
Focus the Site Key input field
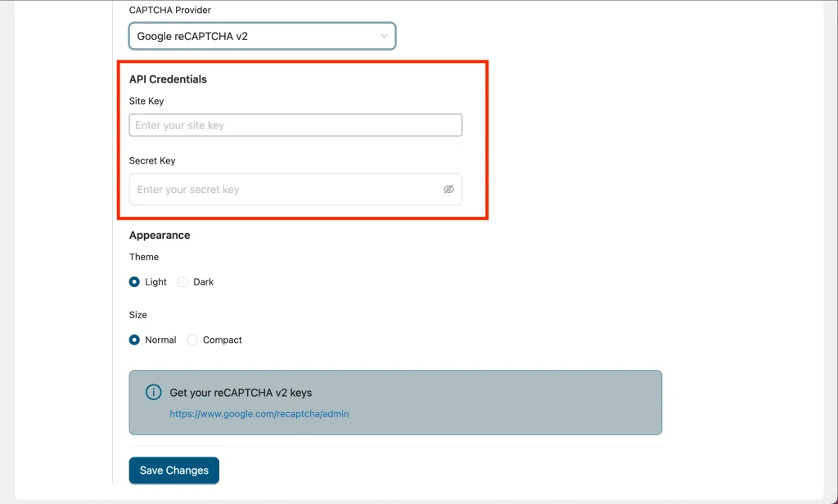295,125
